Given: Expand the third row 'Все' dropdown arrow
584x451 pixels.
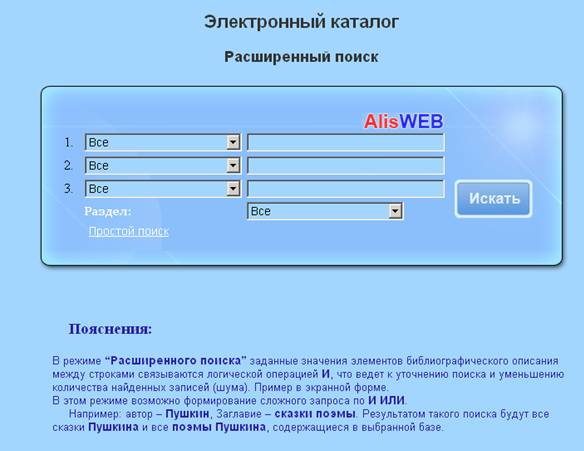Looking at the screenshot, I should (x=233, y=189).
